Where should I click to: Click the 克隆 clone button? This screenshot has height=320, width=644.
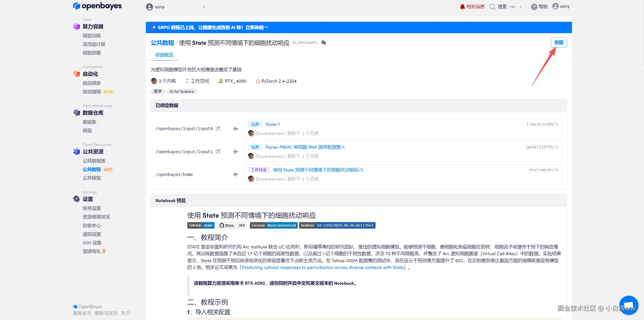(558, 42)
